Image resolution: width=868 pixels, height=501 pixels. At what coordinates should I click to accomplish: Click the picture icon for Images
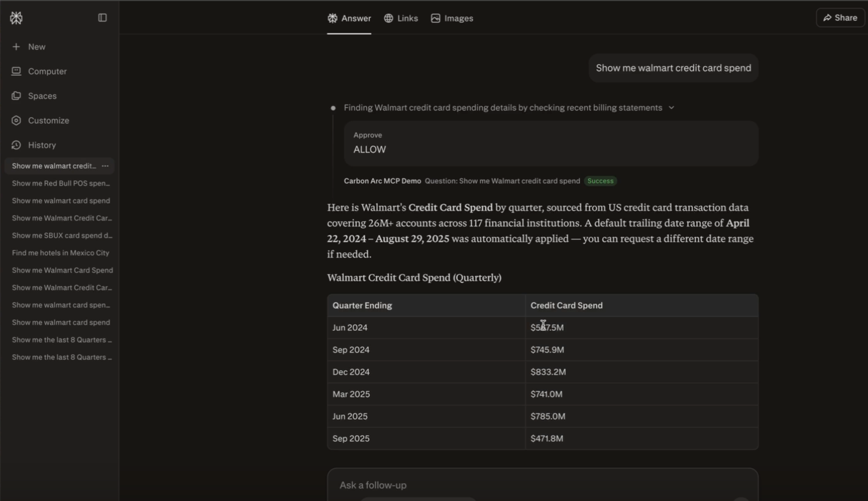[436, 18]
